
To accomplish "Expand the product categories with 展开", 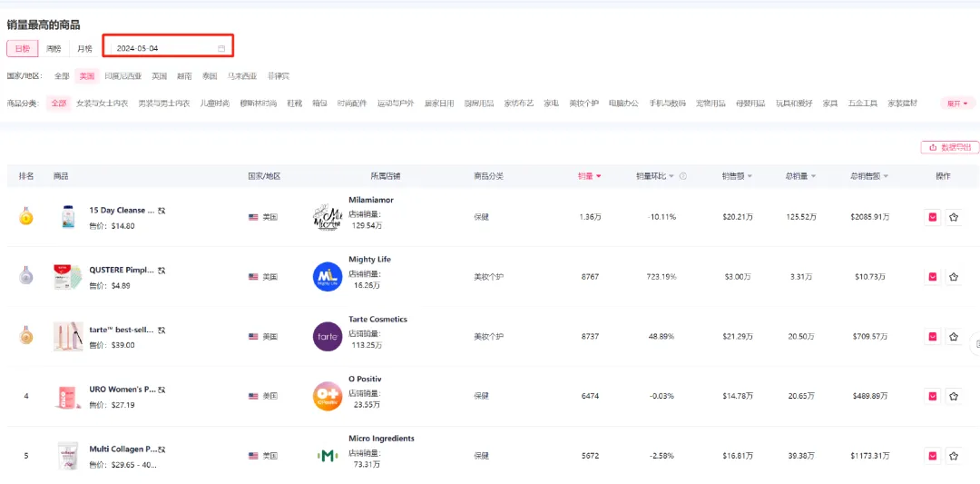I will point(957,104).
